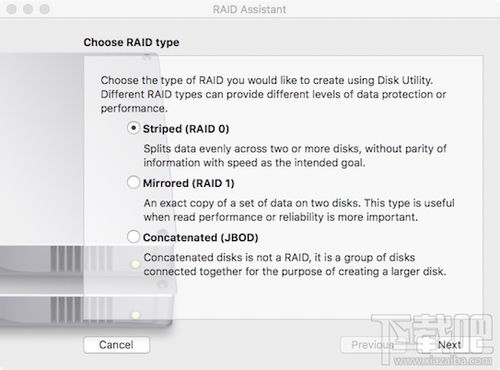
Task: Select the Concatenated (JBOD) radio button
Action: pos(133,237)
